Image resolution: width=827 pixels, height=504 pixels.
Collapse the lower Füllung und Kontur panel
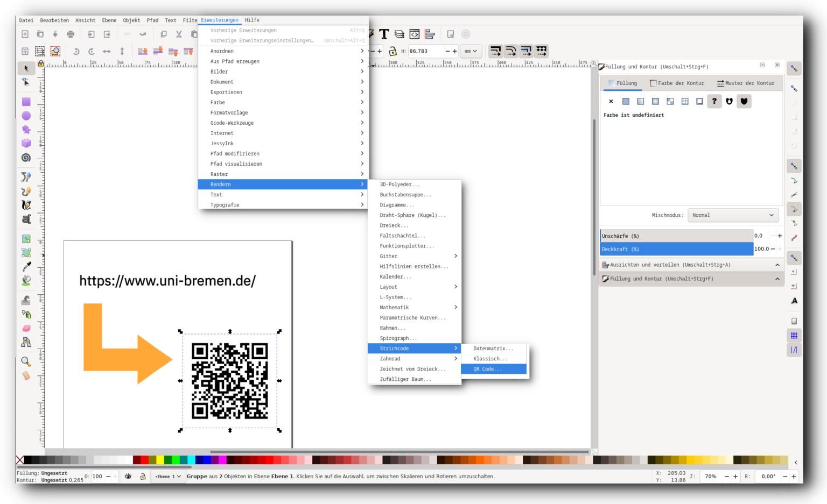(x=777, y=279)
